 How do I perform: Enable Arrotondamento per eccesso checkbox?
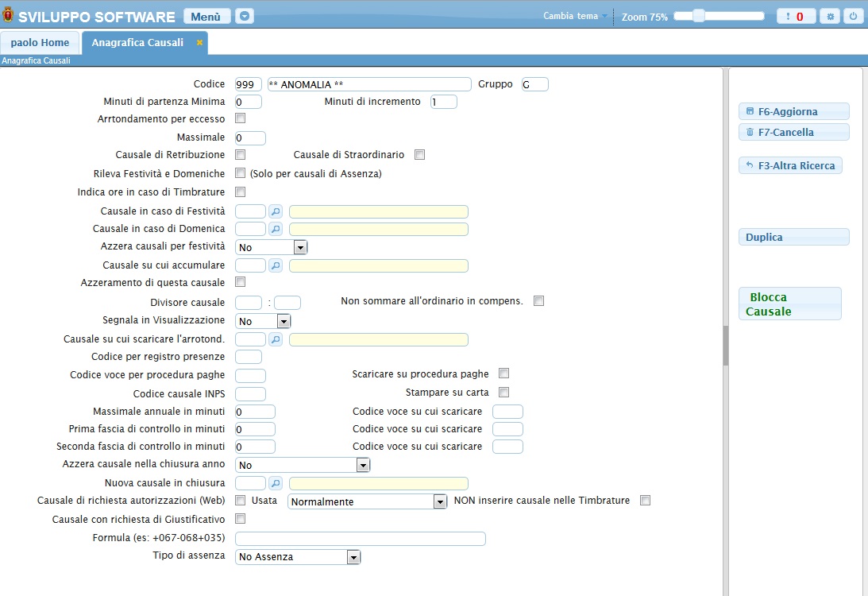point(241,118)
